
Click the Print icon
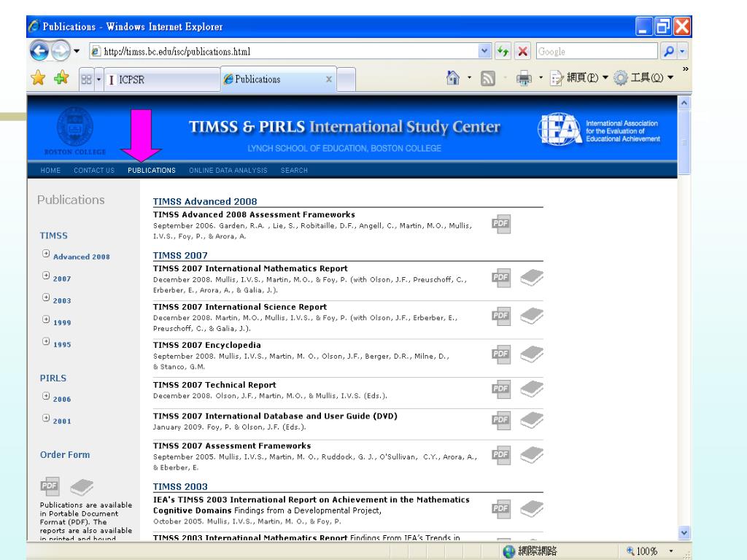pos(524,78)
